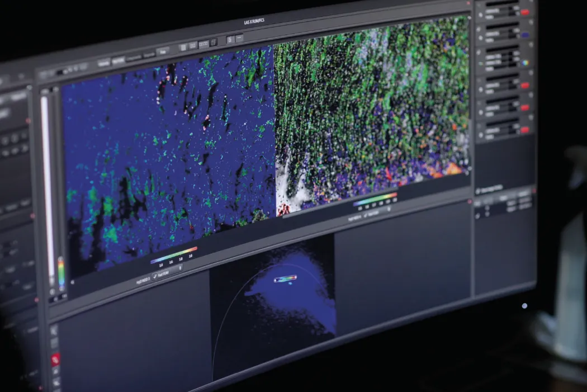Image resolution: width=587 pixels, height=392 pixels.
Task: Select the first tab above the left image
Action: pos(103,63)
